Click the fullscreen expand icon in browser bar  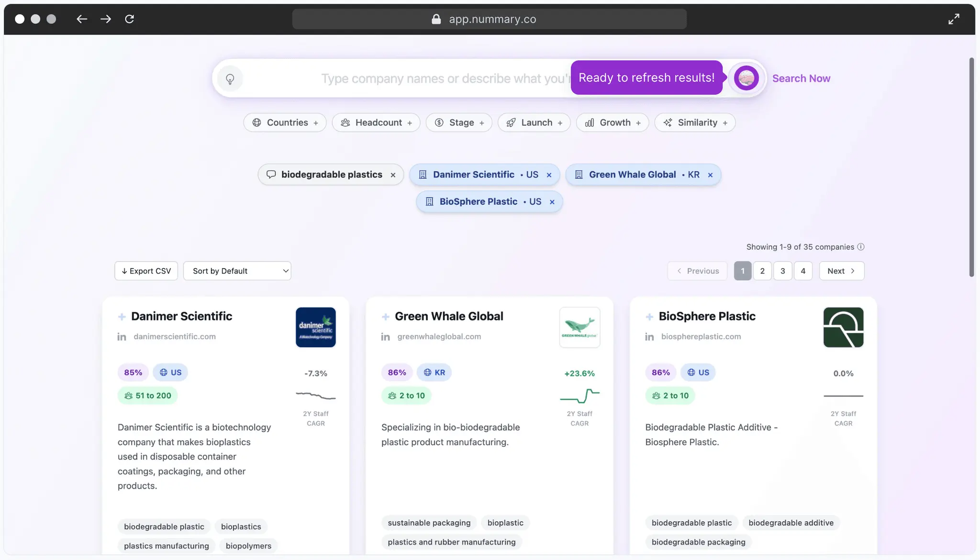click(954, 19)
